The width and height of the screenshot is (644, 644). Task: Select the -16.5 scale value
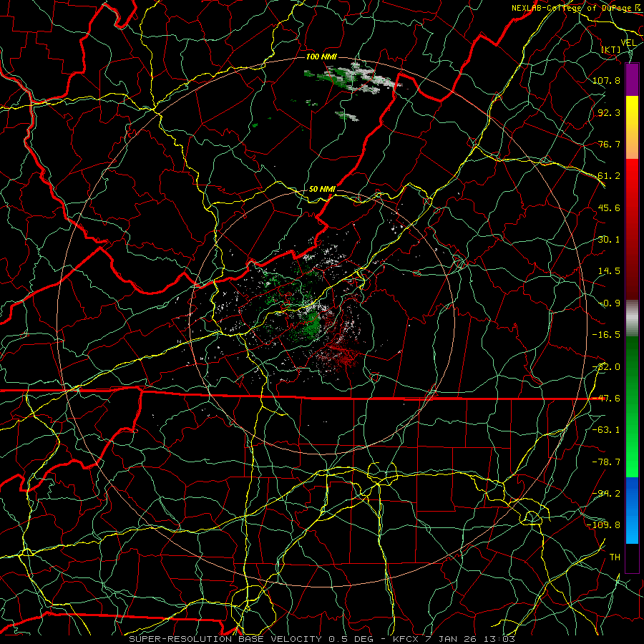[606, 335]
